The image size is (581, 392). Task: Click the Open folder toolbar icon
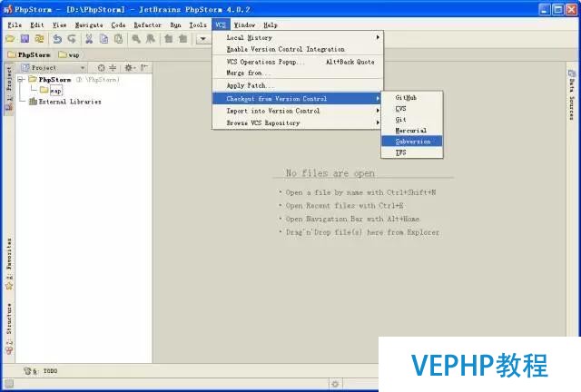pyautogui.click(x=10, y=38)
